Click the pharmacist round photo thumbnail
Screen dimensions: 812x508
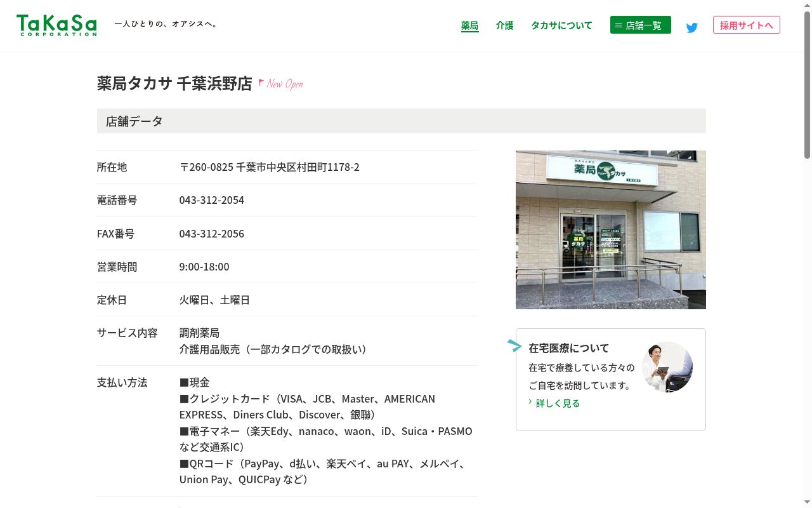click(667, 367)
